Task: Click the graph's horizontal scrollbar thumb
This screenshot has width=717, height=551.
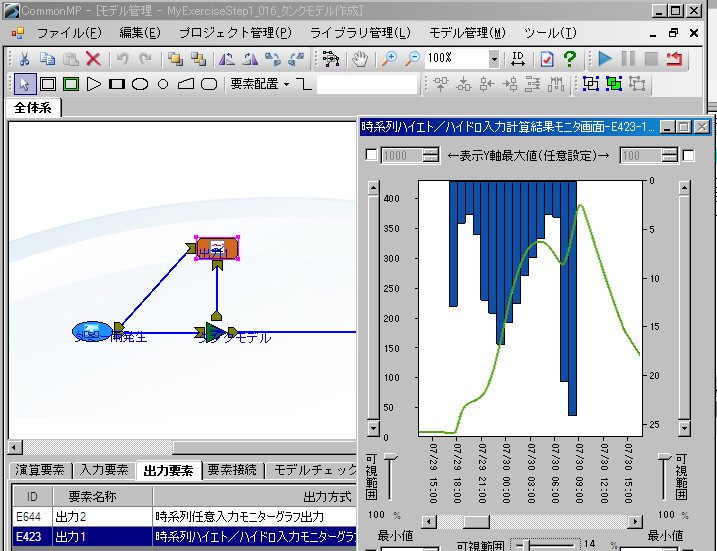Action: click(476, 521)
